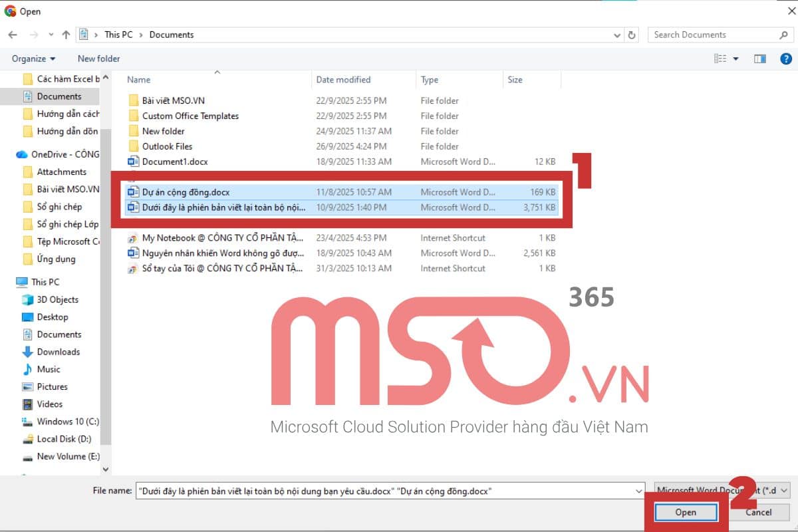Open Downloads in navigation pane
The height and width of the screenshot is (532, 798).
(x=51, y=352)
